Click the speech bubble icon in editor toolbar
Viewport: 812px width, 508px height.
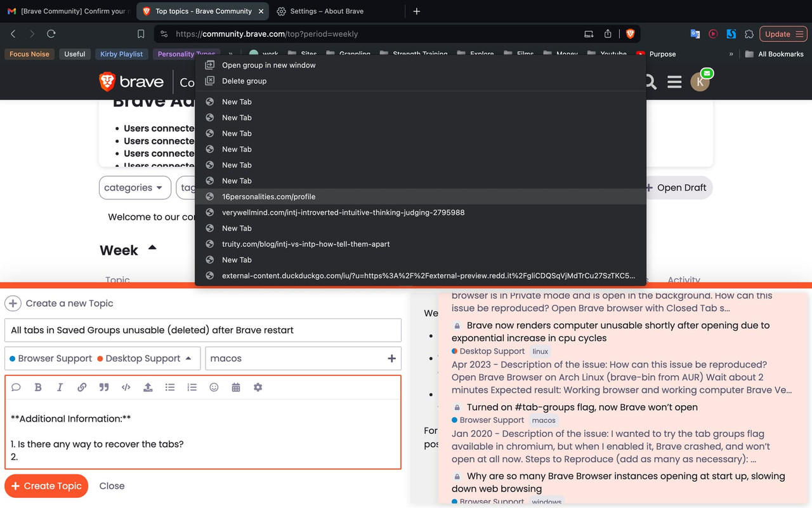pyautogui.click(x=16, y=387)
